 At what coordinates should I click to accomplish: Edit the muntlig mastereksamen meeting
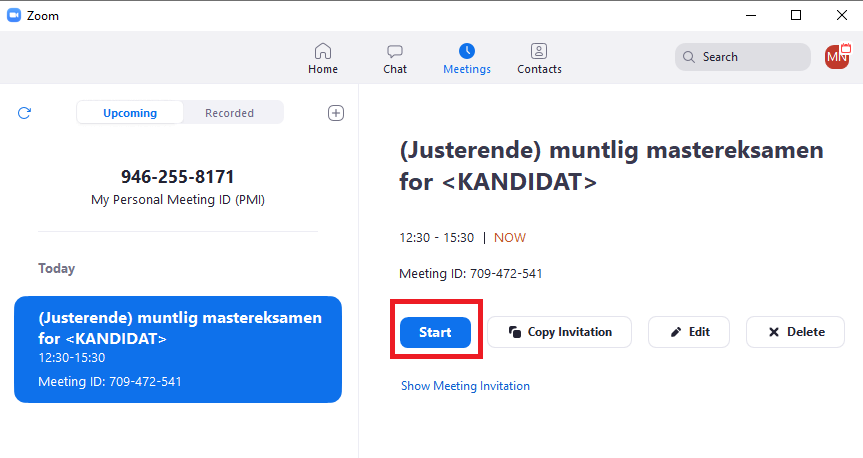[x=689, y=332]
